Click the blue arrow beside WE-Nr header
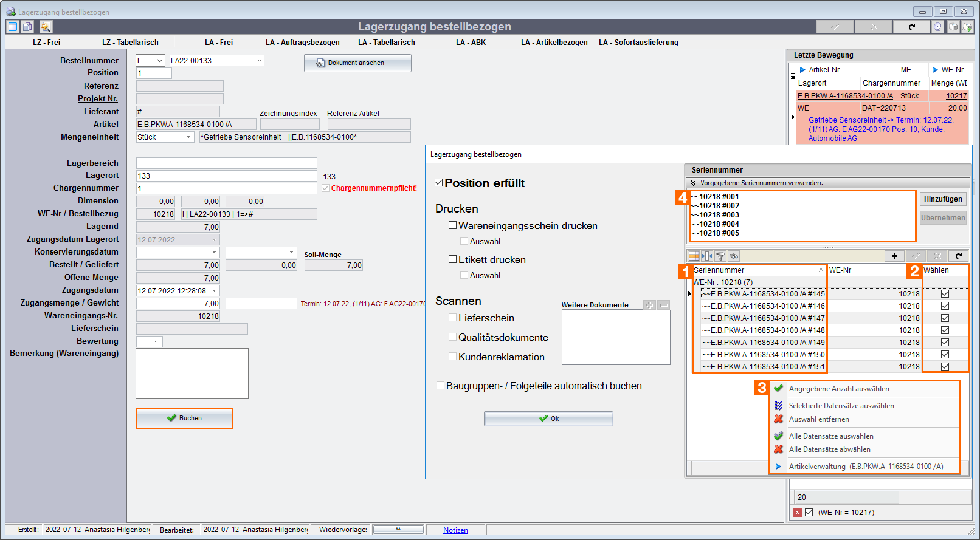The width and height of the screenshot is (980, 540). tap(935, 70)
